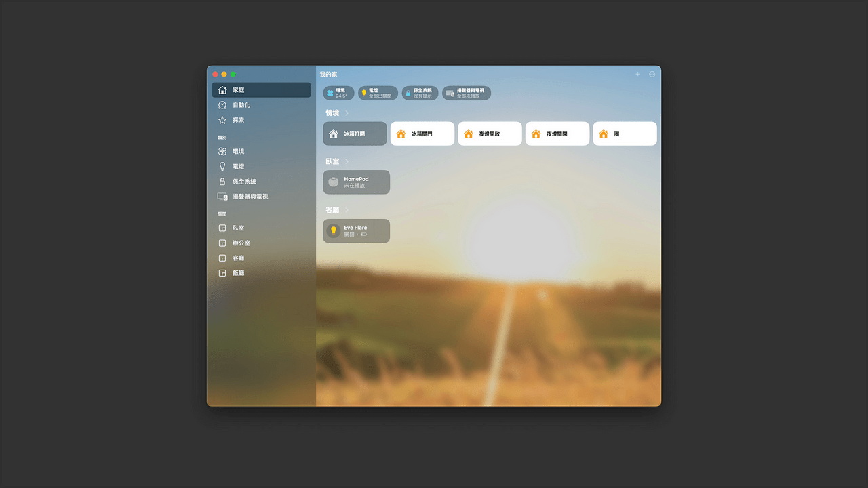Toggle the 冰箱打開 scene

355,134
